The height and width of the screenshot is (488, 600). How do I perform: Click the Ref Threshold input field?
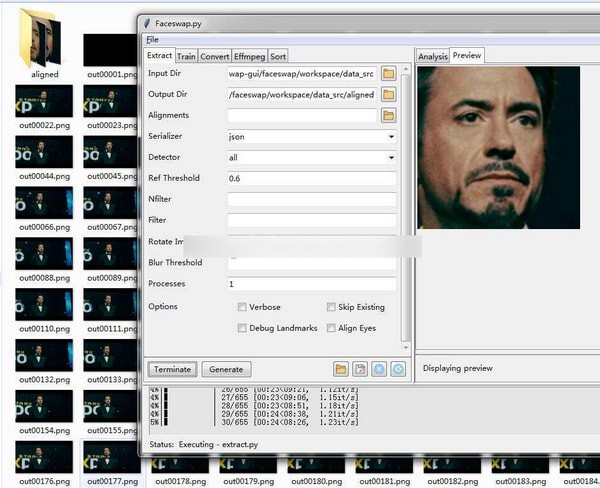pyautogui.click(x=311, y=178)
